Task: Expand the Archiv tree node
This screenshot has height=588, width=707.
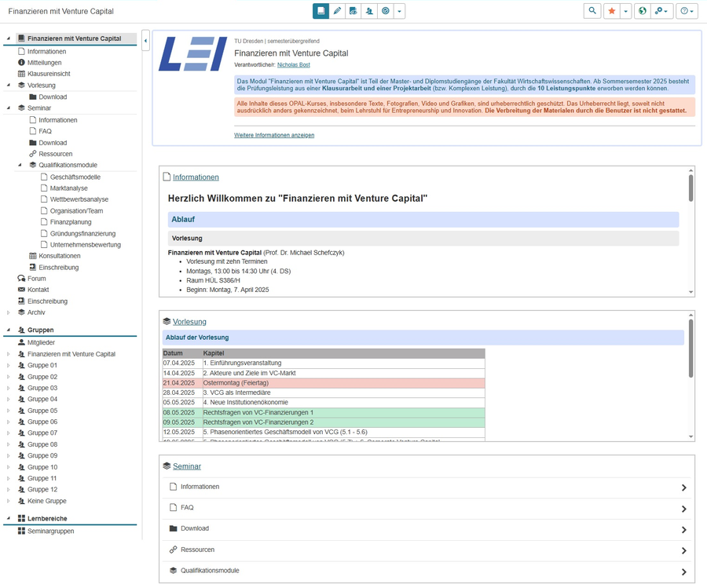Action: point(9,312)
